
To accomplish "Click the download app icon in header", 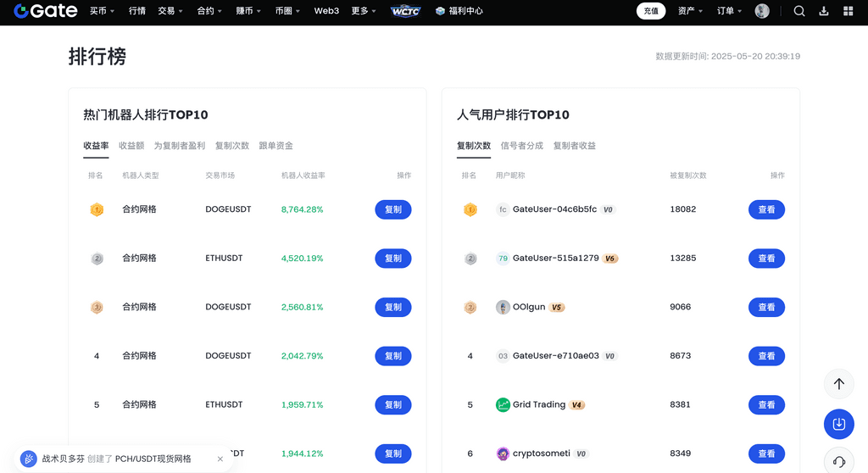I will [824, 11].
